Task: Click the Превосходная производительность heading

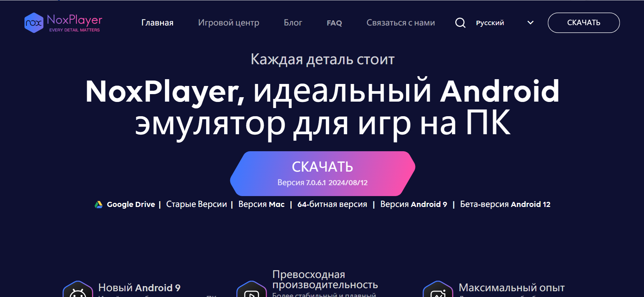Action: click(x=325, y=279)
